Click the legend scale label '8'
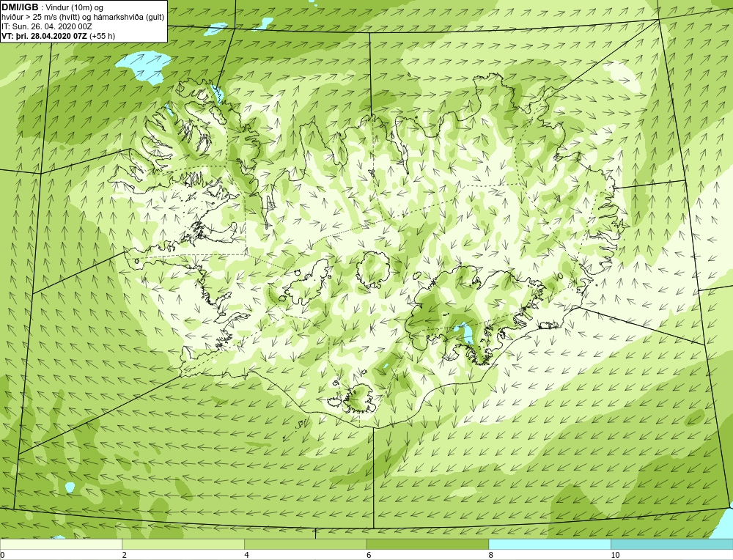This screenshot has height=560, width=733. click(491, 555)
